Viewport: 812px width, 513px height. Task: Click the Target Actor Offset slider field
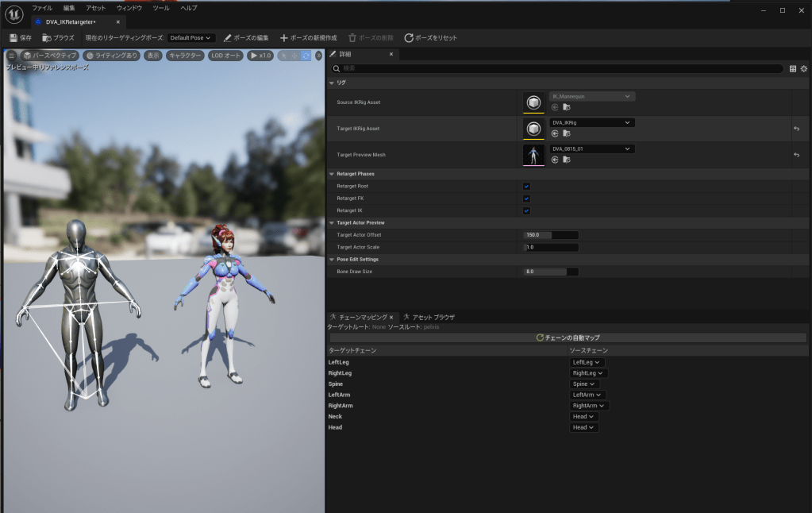click(551, 235)
